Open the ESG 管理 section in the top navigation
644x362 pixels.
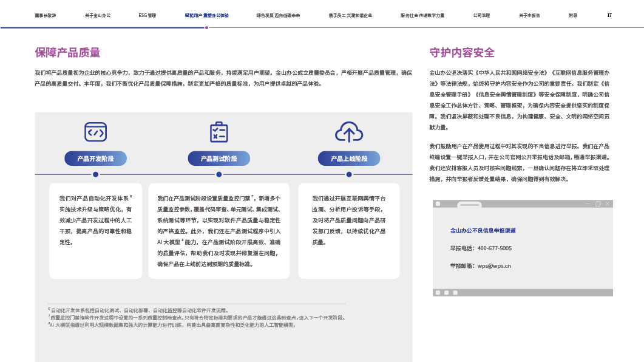pyautogui.click(x=147, y=15)
